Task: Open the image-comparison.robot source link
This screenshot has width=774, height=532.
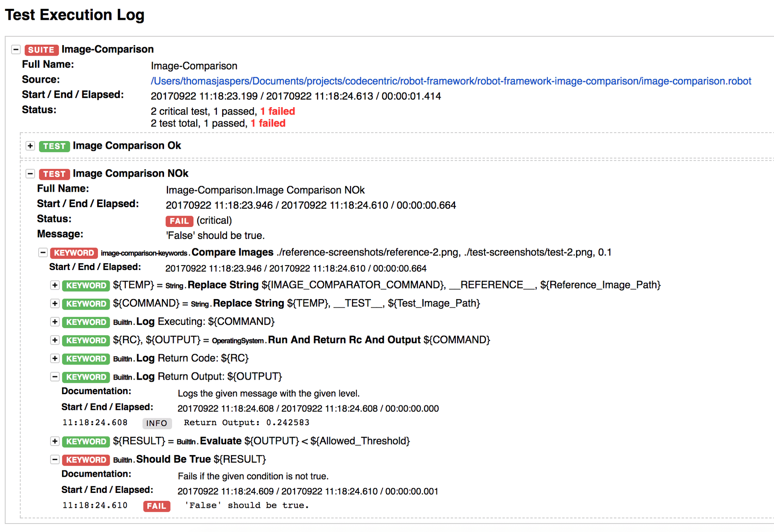Action: point(451,81)
